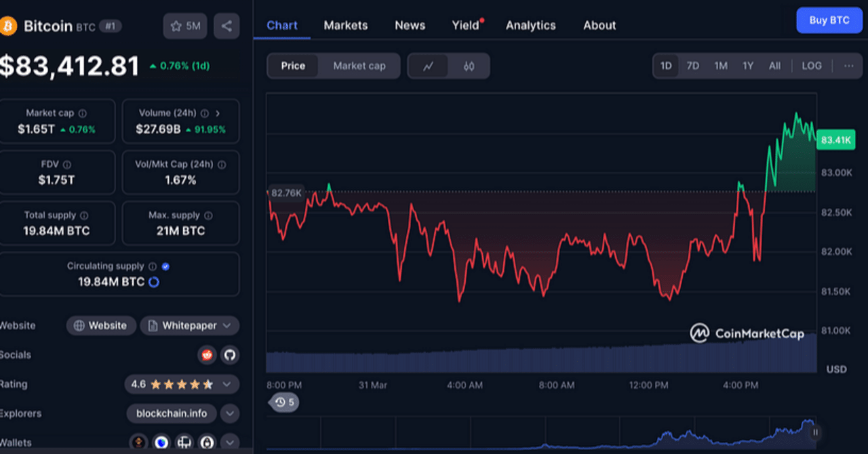868x454 pixels.
Task: Open Bitcoin's Reddit community icon
Action: [x=207, y=354]
